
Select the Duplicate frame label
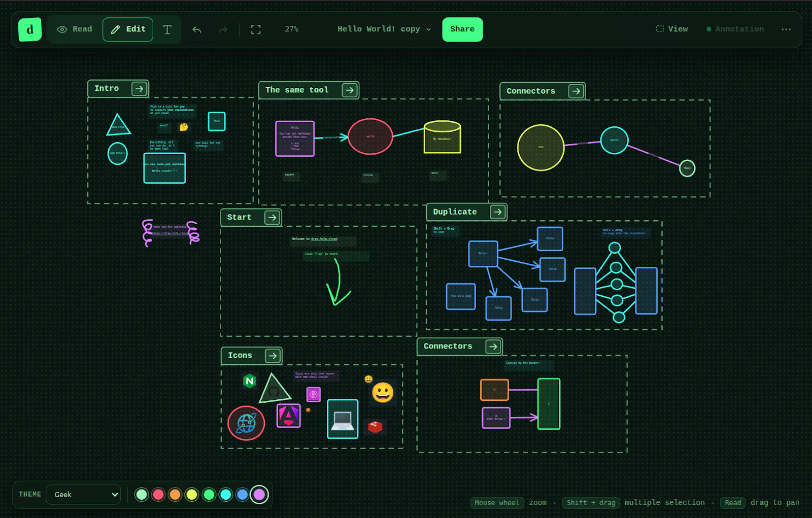pyautogui.click(x=455, y=212)
